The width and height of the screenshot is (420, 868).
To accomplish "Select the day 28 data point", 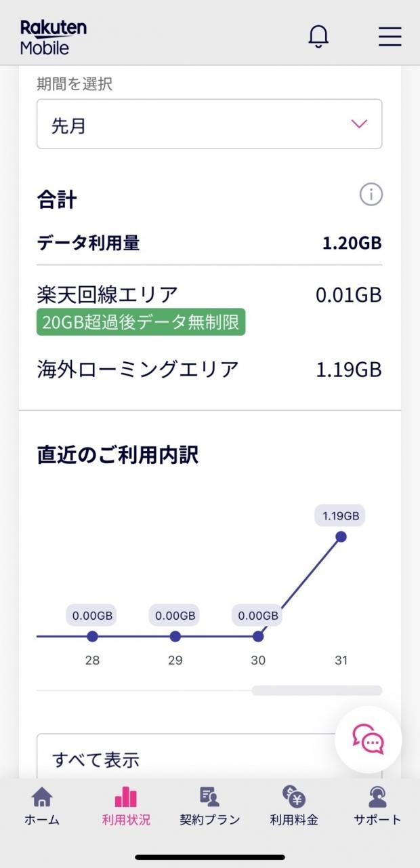I will [x=93, y=636].
